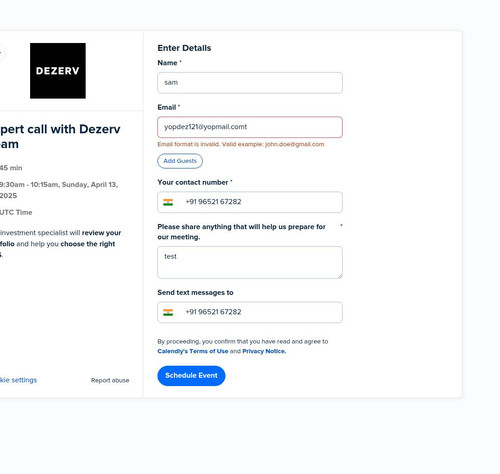
Task: Open the Privacy Notice link
Action: 264,351
